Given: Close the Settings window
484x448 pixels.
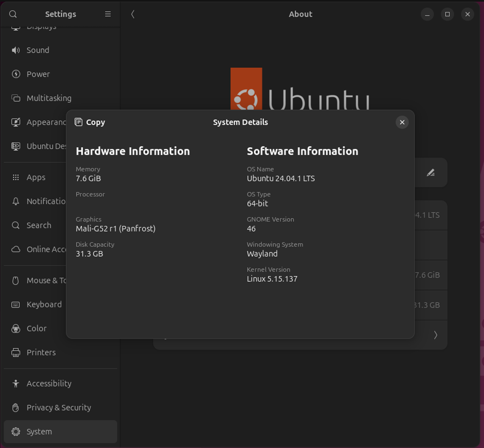Looking at the screenshot, I should [467, 14].
